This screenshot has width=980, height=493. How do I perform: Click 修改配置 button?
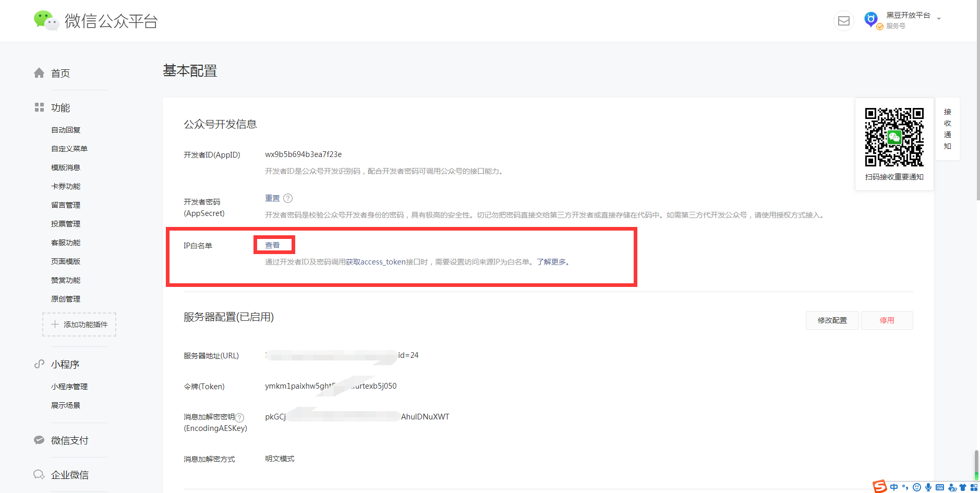832,320
